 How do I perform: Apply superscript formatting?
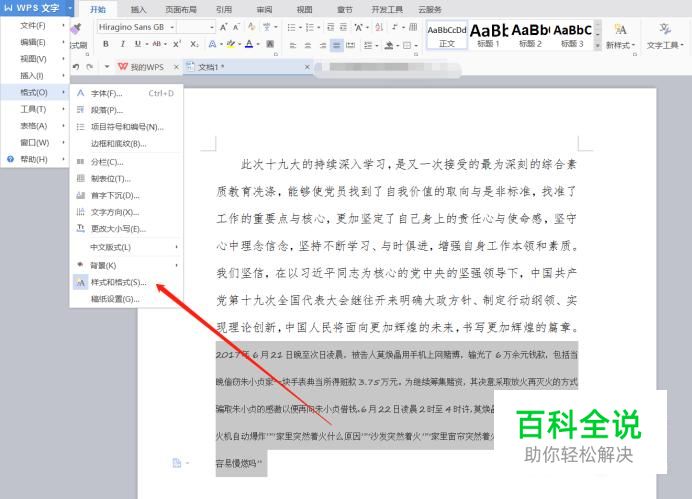point(177,44)
